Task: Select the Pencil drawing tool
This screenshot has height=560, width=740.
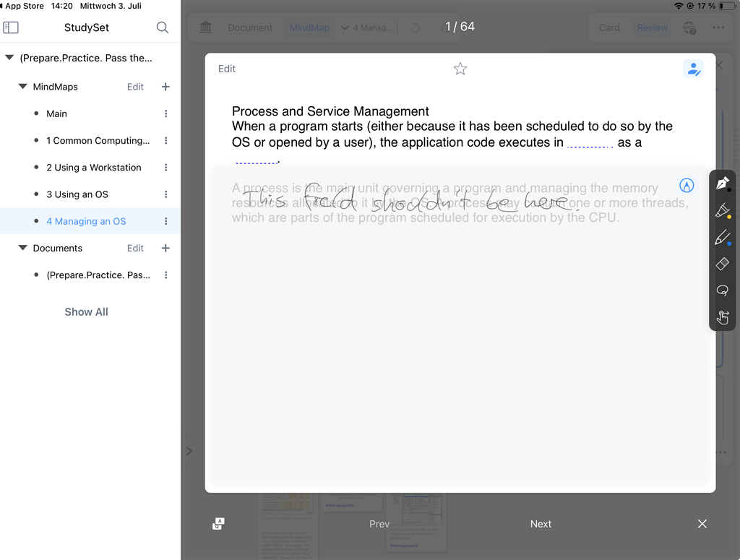Action: click(722, 237)
